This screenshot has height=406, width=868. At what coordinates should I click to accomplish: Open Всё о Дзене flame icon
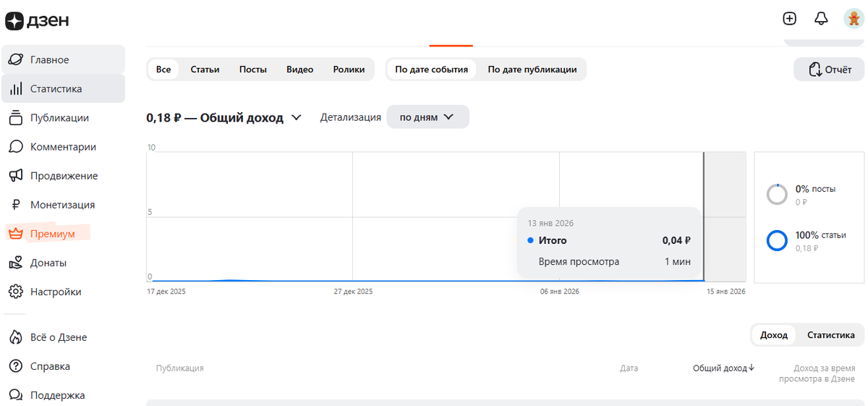tap(15, 337)
